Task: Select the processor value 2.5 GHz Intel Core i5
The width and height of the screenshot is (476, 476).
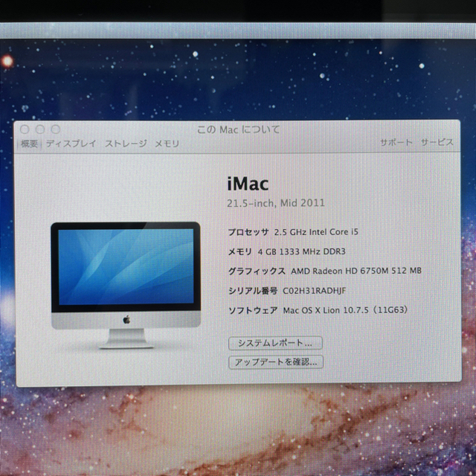Action: 316,232
